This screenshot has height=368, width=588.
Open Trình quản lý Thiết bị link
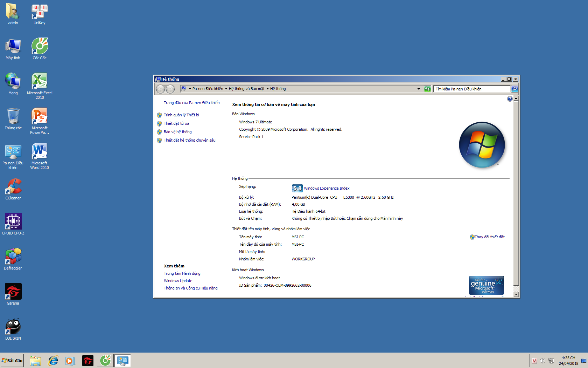(x=181, y=115)
